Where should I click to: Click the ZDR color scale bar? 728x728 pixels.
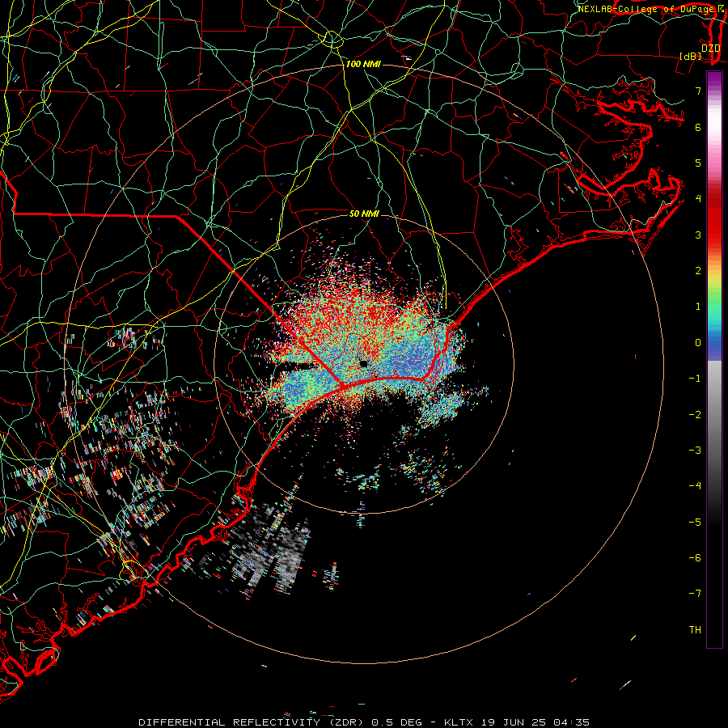click(x=714, y=359)
